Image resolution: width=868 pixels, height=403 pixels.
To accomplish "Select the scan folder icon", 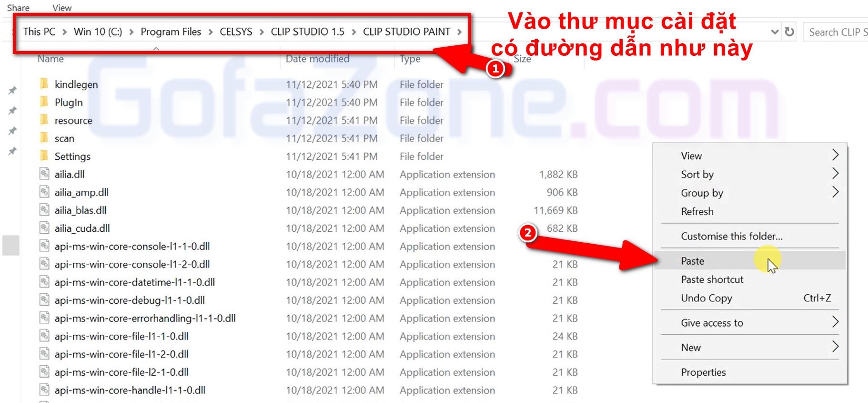I will click(44, 138).
